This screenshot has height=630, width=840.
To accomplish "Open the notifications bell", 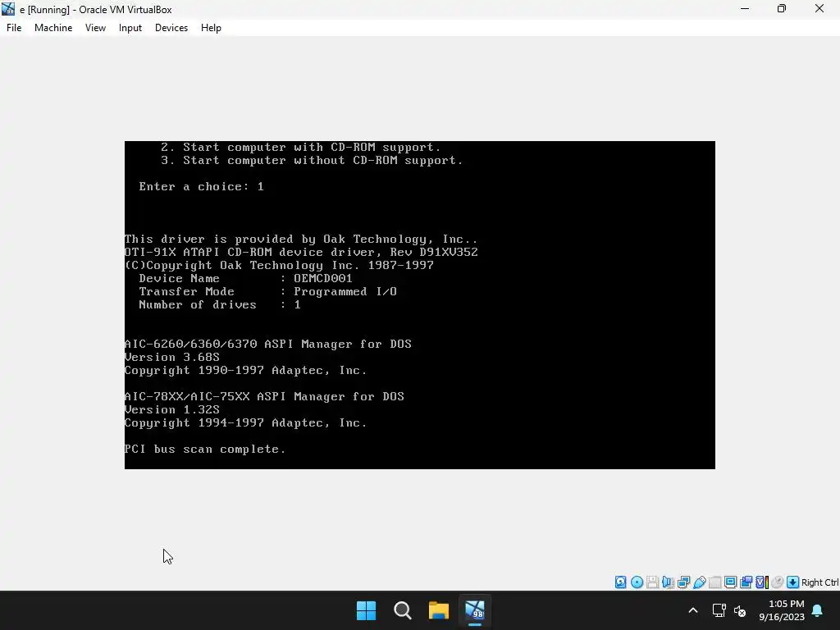I will (818, 610).
